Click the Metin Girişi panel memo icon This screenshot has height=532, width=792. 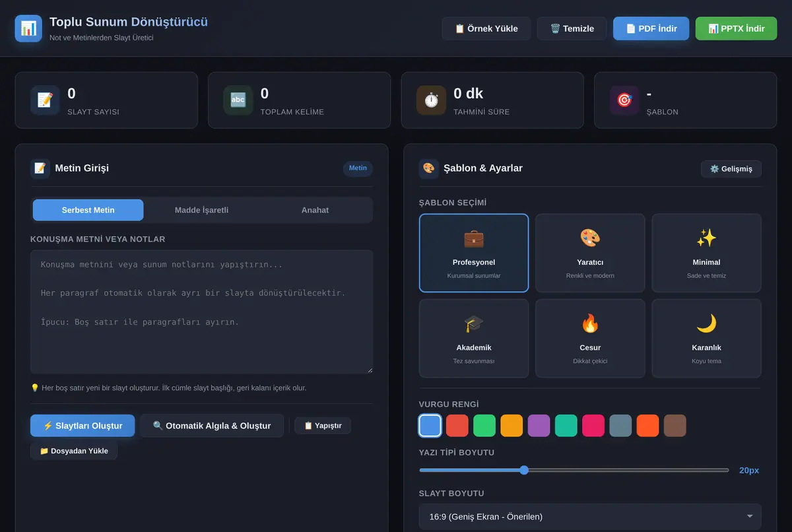[x=40, y=168]
